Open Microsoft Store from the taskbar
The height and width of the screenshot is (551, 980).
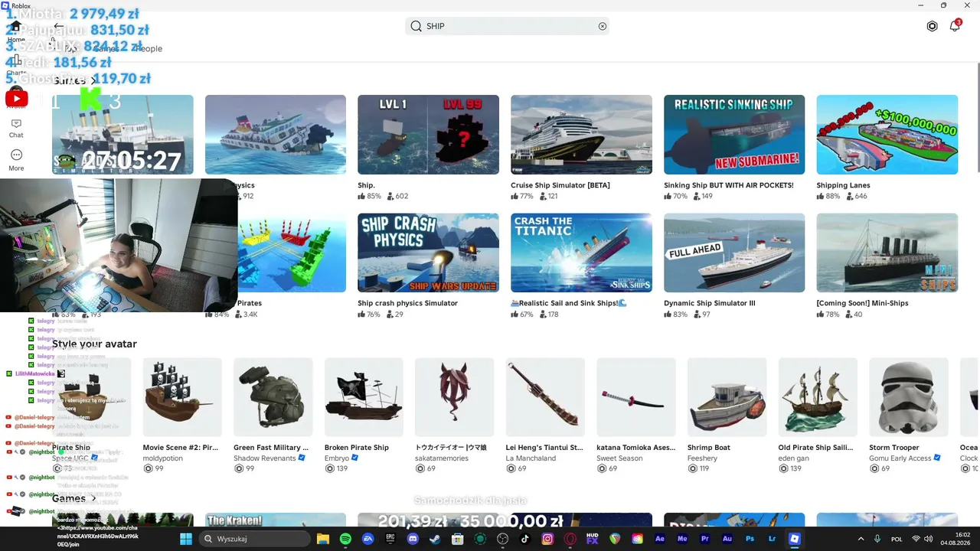click(458, 539)
